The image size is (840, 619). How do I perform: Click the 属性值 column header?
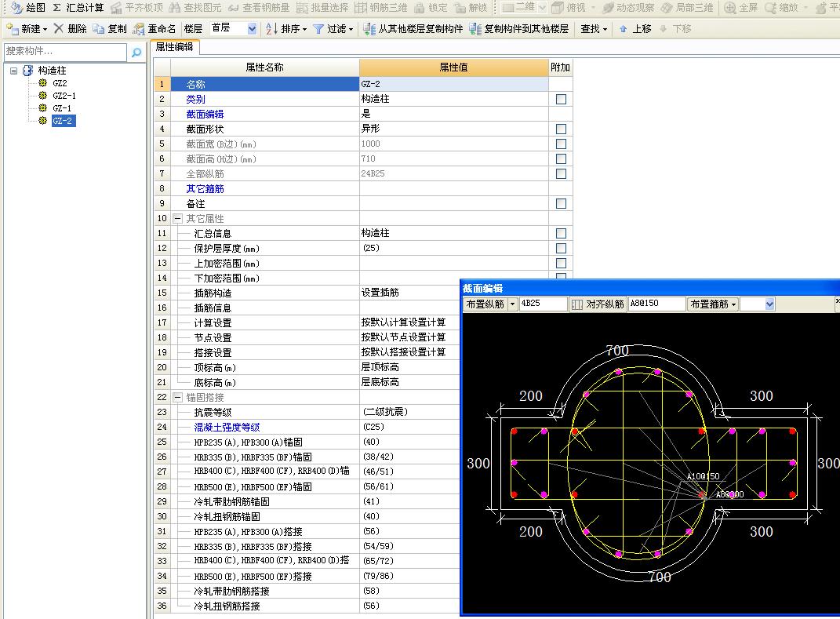click(453, 67)
